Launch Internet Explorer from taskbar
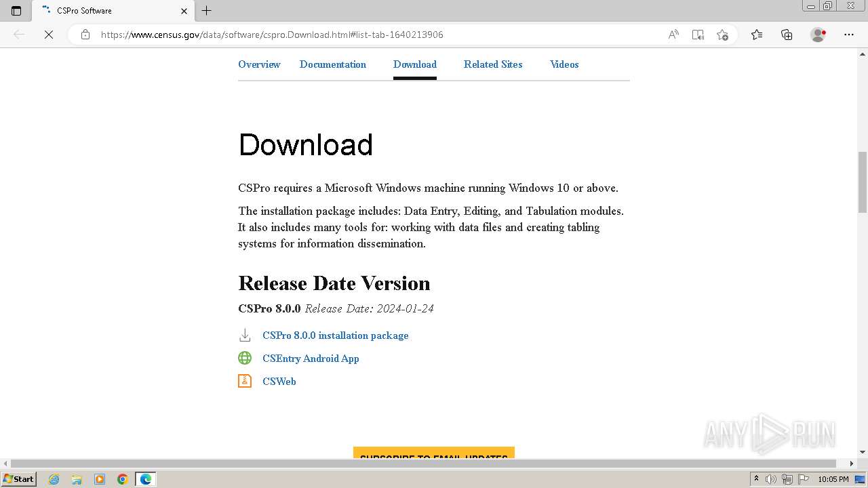Image resolution: width=868 pixels, height=488 pixels. coord(54,479)
